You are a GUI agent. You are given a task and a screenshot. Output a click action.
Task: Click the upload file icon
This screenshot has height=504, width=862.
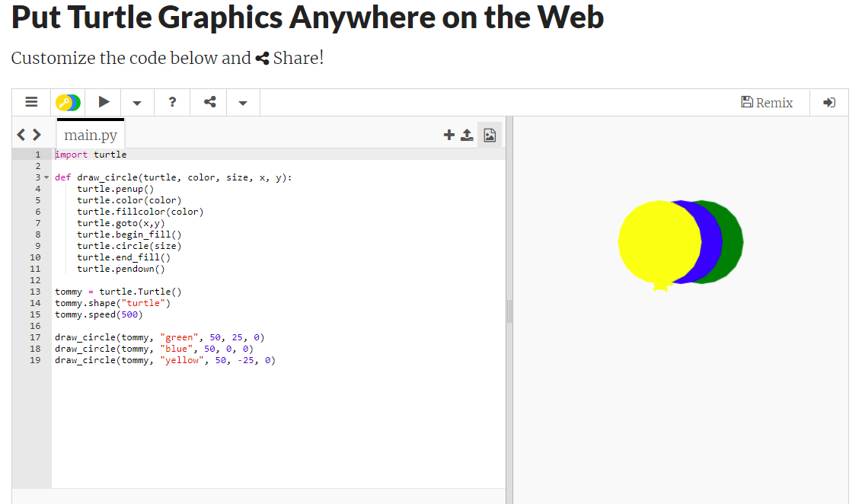pos(468,135)
